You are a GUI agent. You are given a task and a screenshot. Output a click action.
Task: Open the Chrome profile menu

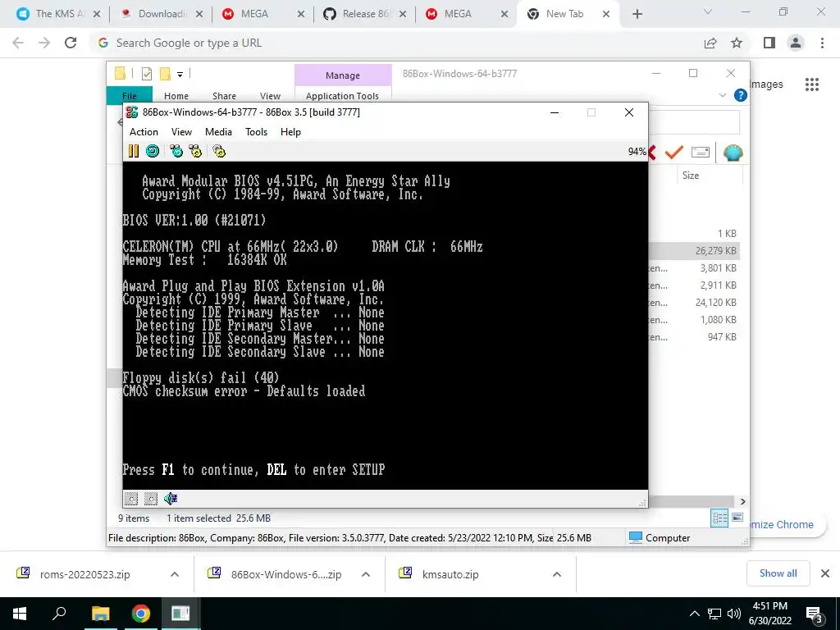pos(796,43)
